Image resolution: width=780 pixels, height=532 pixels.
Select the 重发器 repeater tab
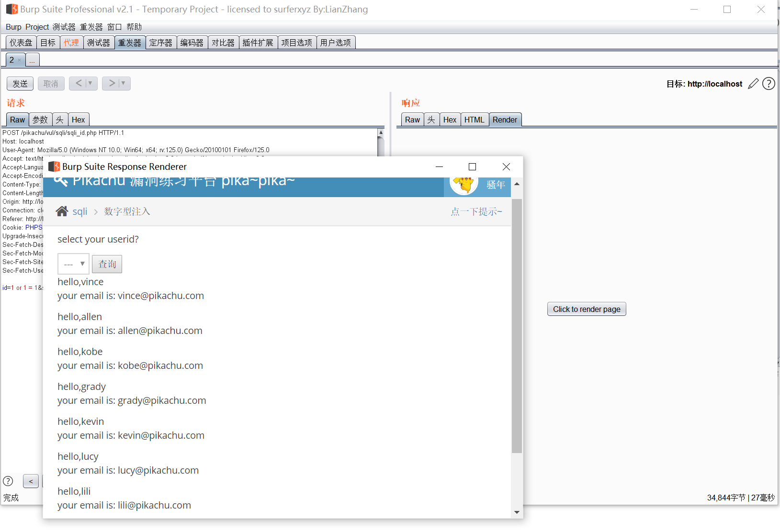point(130,43)
